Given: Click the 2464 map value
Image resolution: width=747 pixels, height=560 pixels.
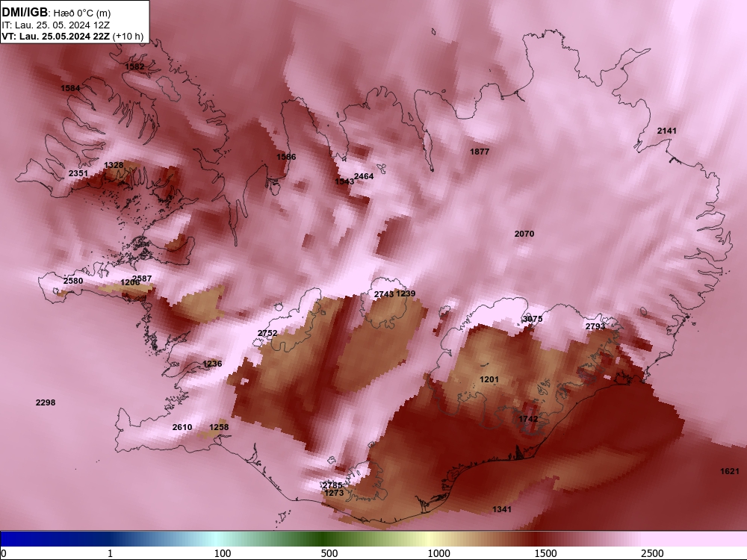Looking at the screenshot, I should click(x=364, y=176).
